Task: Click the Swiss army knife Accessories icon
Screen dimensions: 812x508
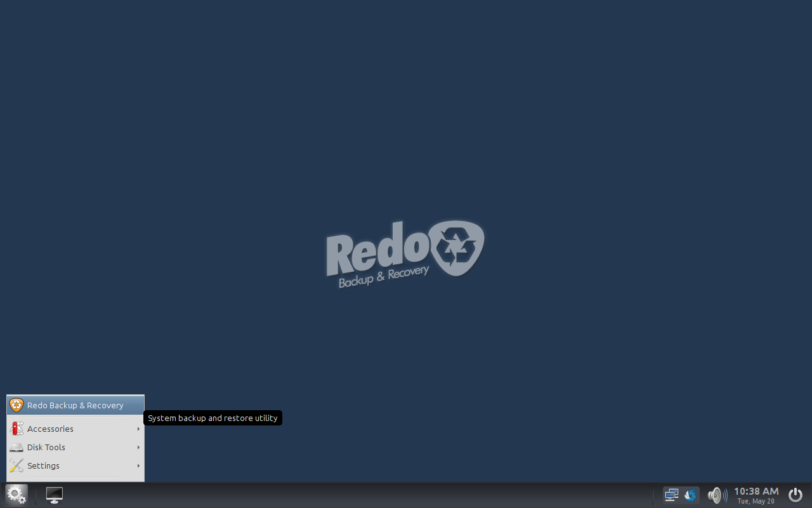Action: (x=16, y=429)
